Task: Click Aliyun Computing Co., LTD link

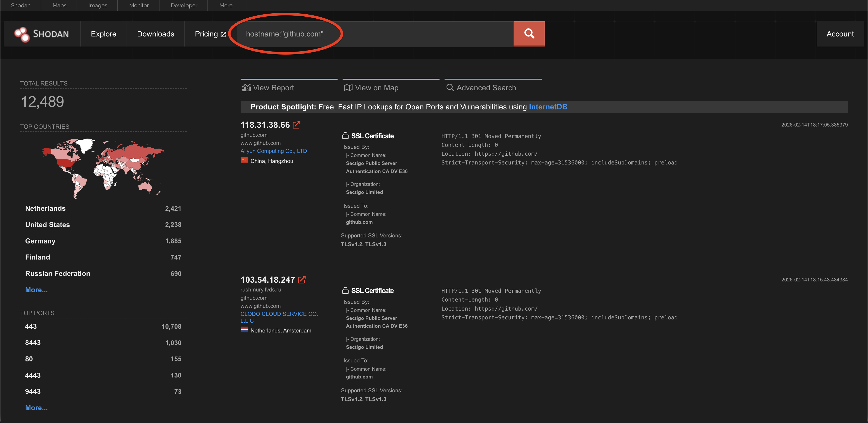Action: (273, 151)
